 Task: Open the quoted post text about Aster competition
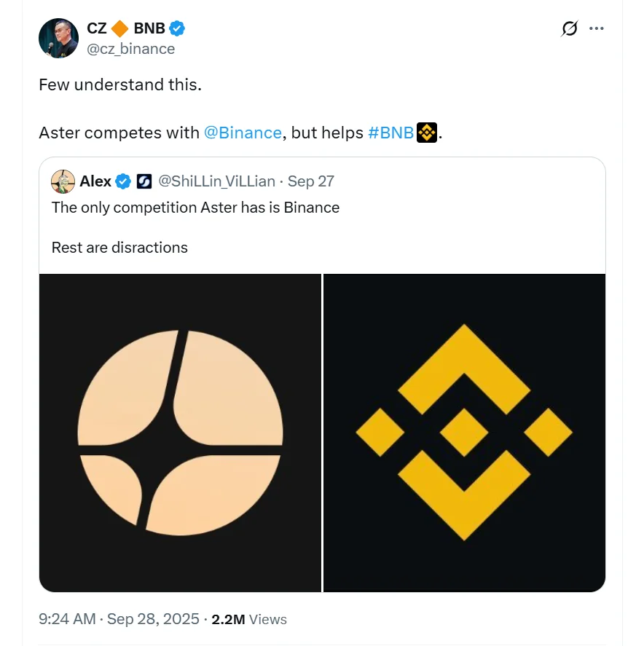tap(195, 208)
